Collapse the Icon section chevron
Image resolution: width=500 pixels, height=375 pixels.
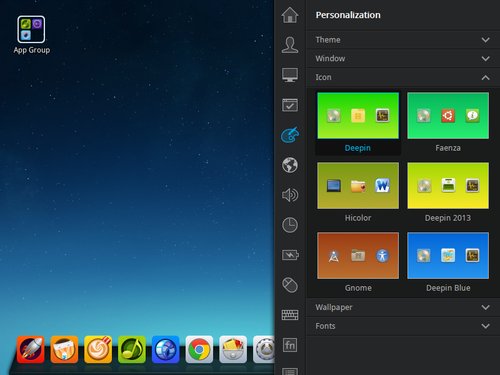coord(486,77)
